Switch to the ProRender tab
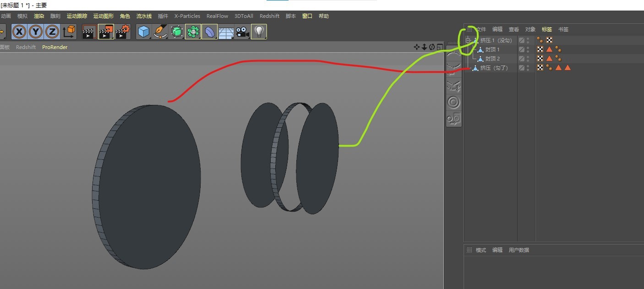 pyautogui.click(x=55, y=47)
